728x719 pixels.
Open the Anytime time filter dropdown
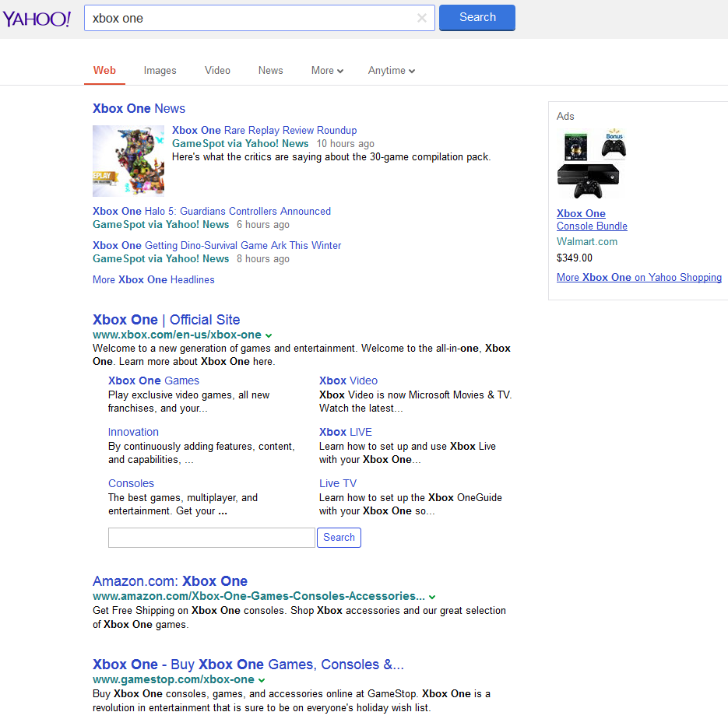point(391,71)
